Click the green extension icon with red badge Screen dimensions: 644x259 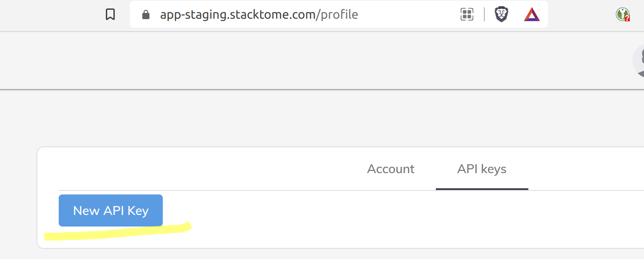tap(623, 15)
